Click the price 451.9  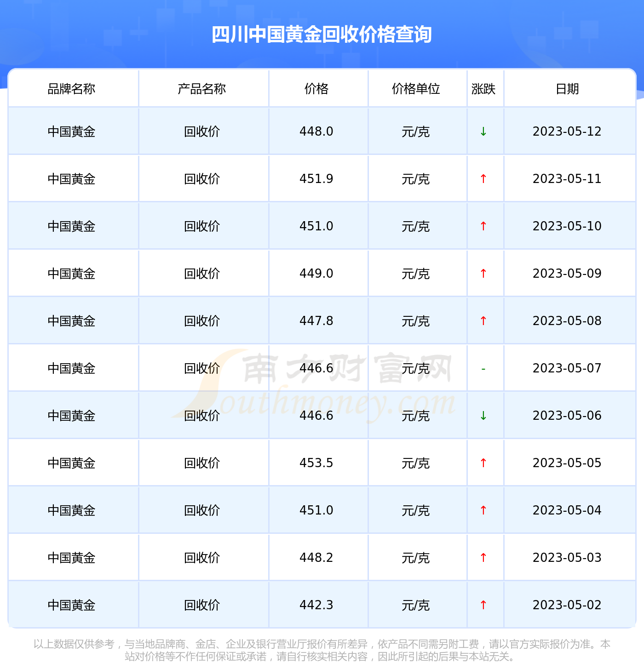(x=316, y=179)
